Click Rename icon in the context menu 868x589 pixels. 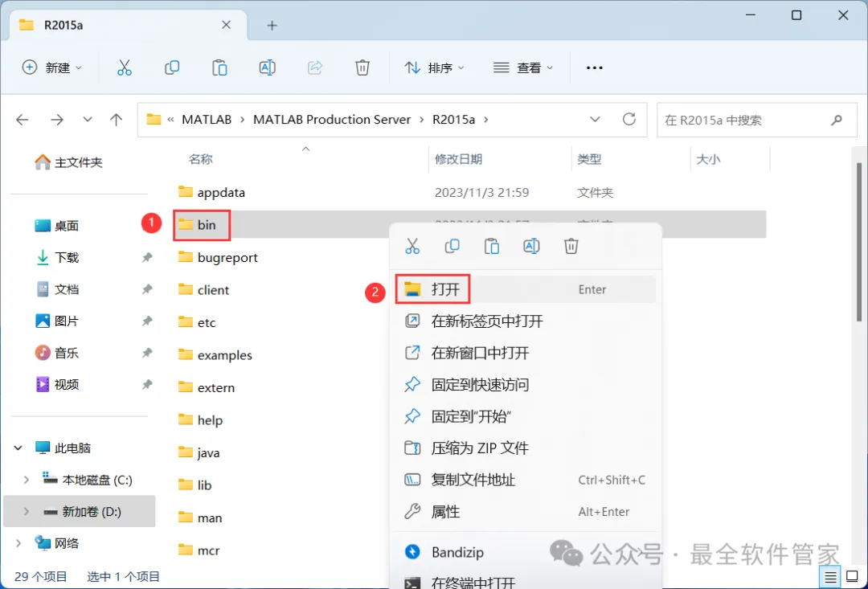[531, 246]
